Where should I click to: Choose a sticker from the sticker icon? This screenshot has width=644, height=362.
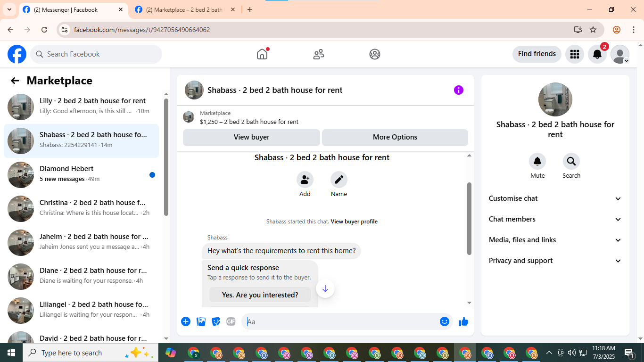pos(216,321)
